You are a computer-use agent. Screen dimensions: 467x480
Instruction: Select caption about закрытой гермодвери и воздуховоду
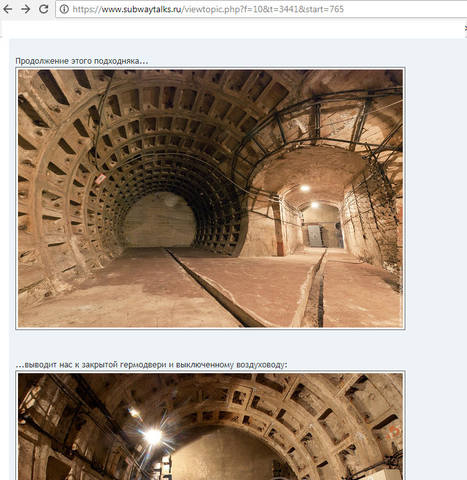151,365
